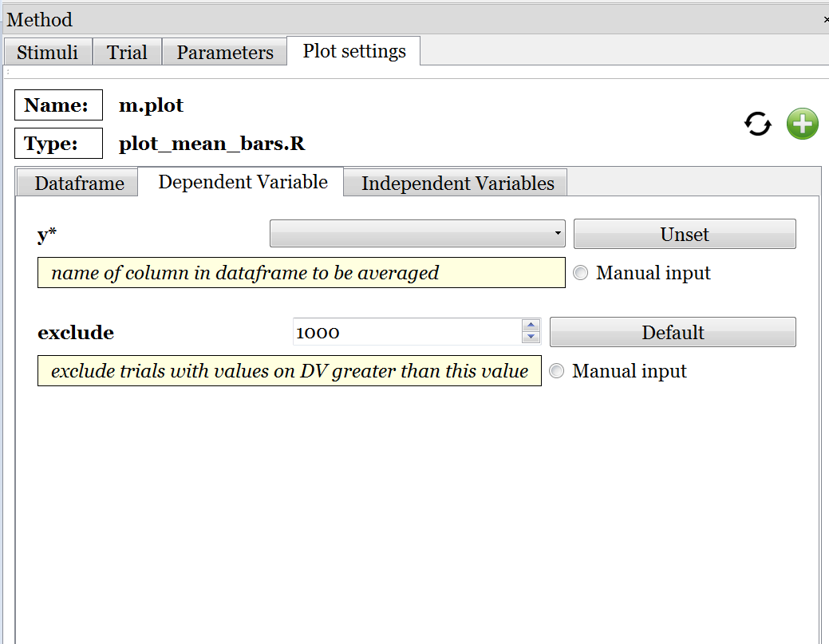This screenshot has width=829, height=644.
Task: Click the plot_mean_bars.R type value
Action: (x=211, y=144)
